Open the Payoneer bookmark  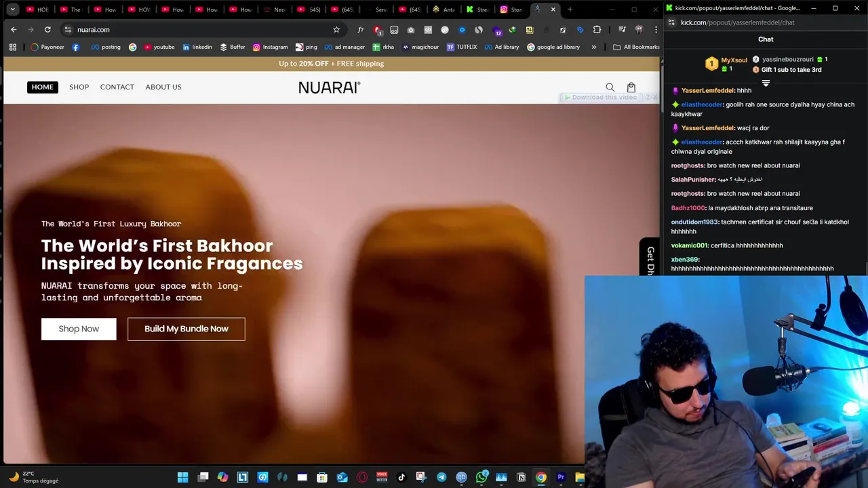47,47
